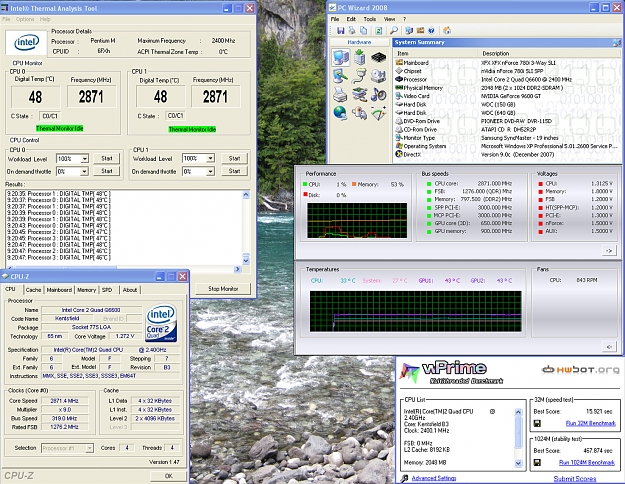
Task: Click the Save icon in PC Wizard toolbar
Action: coord(340,30)
